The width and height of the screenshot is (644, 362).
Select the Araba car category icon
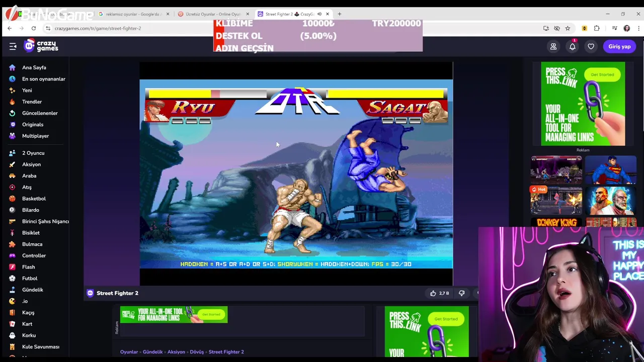coord(12,176)
